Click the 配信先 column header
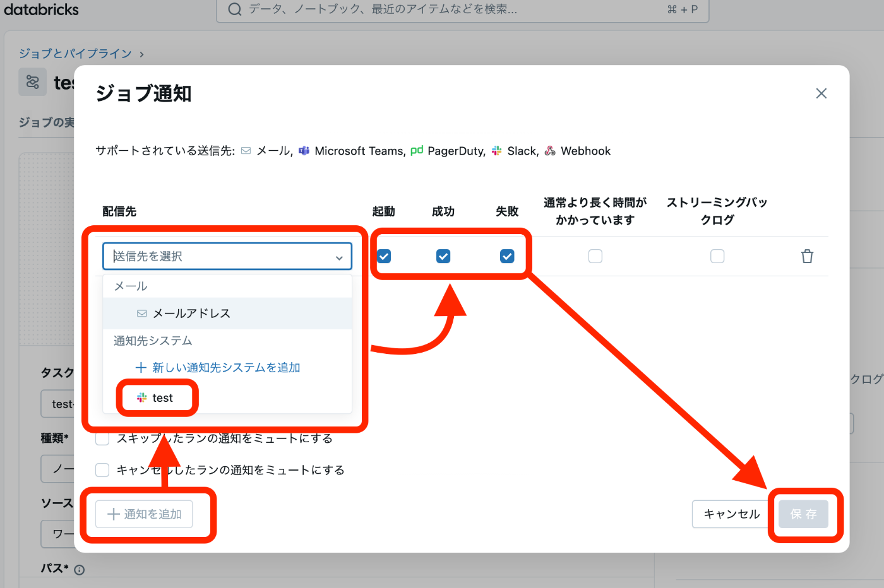Viewport: 884px width, 588px height. (119, 211)
